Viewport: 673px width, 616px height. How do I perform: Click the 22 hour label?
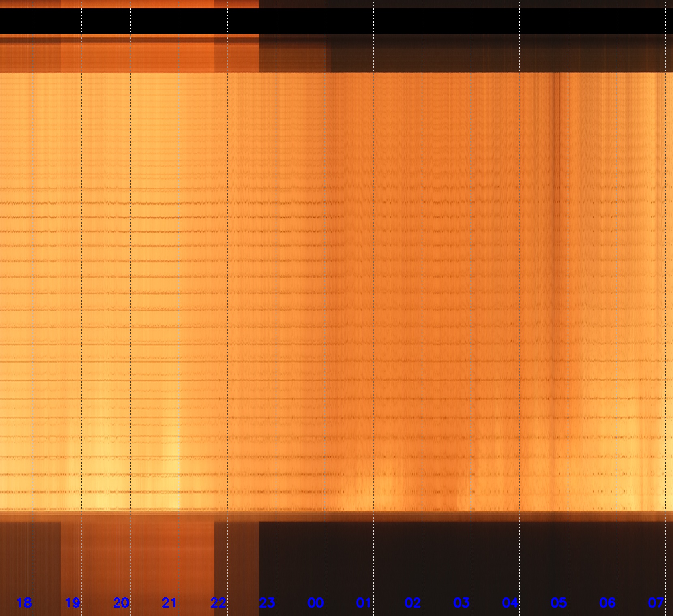[x=218, y=603]
